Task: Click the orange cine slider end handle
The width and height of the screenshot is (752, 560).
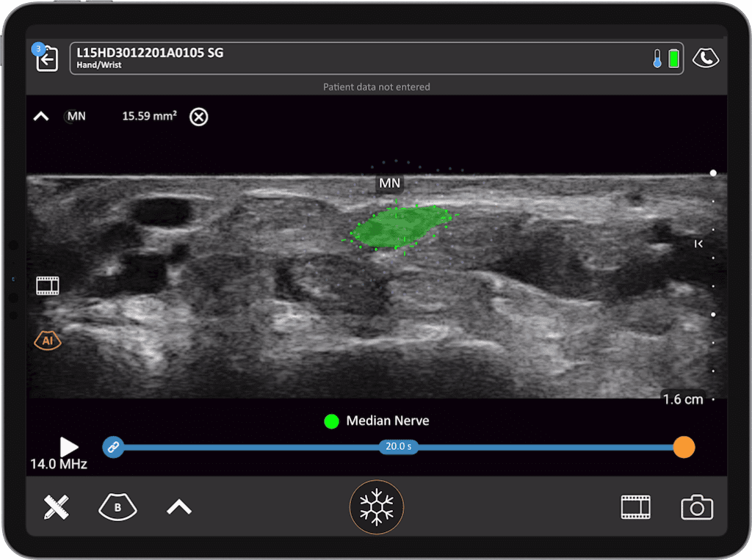Action: click(x=684, y=446)
